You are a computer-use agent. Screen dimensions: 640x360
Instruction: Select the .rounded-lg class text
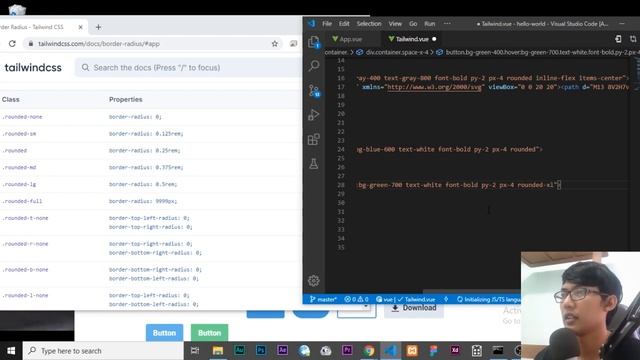[x=19, y=184]
